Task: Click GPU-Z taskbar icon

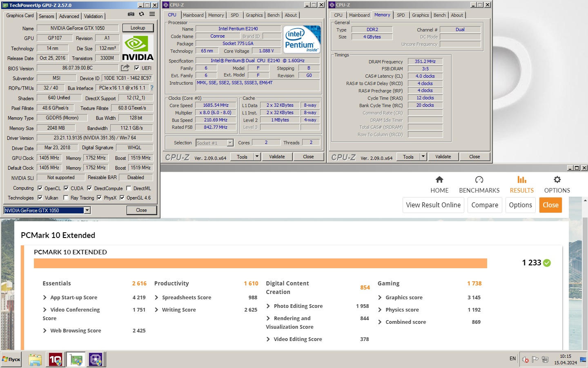Action: (x=76, y=359)
